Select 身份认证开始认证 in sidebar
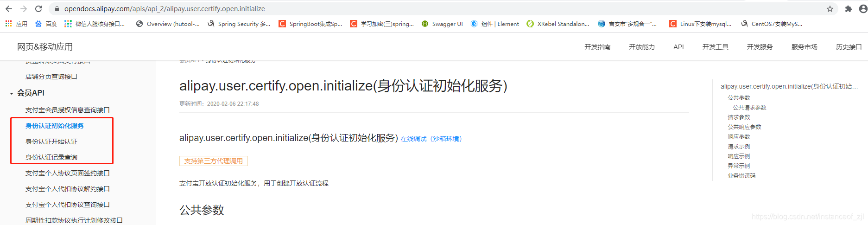 click(x=51, y=141)
